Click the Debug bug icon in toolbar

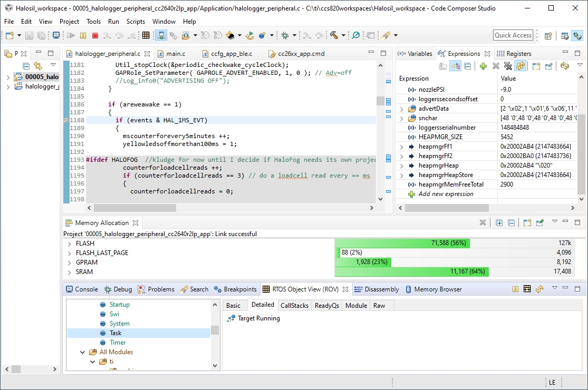(285, 35)
